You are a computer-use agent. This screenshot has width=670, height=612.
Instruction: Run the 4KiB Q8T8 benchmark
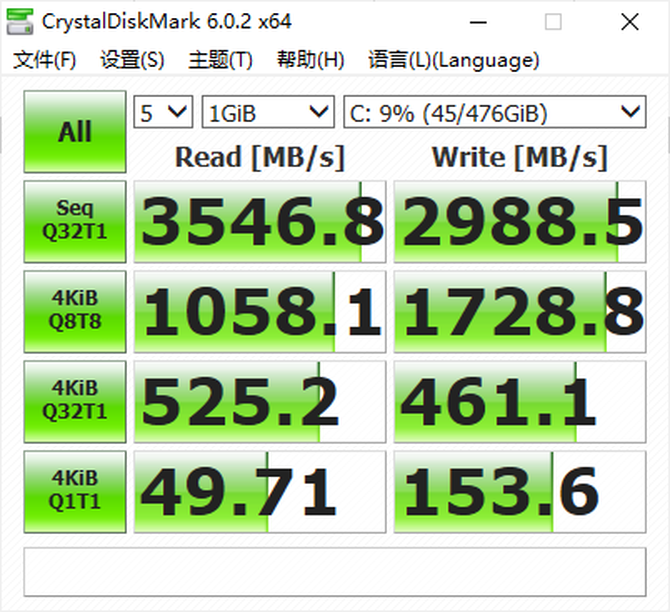click(75, 311)
